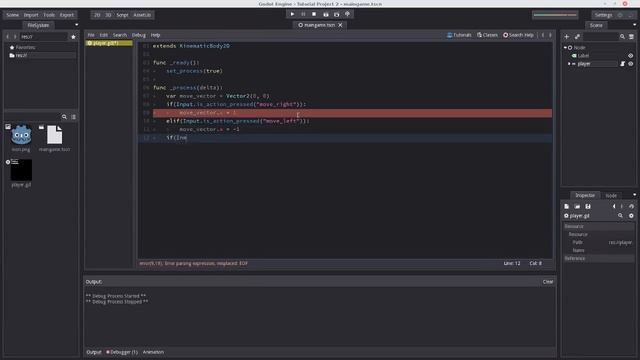
Task: Go to the next object in Inspector history
Action: 622,207
